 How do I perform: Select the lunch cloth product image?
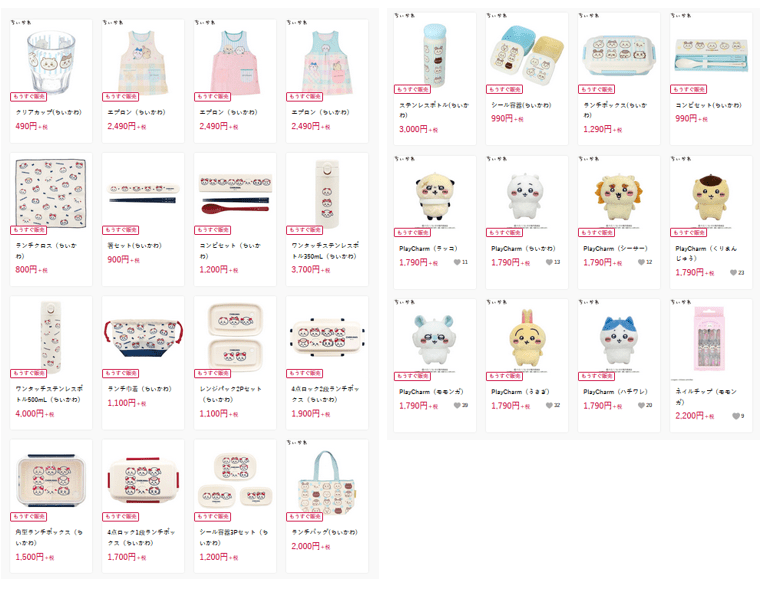51,193
